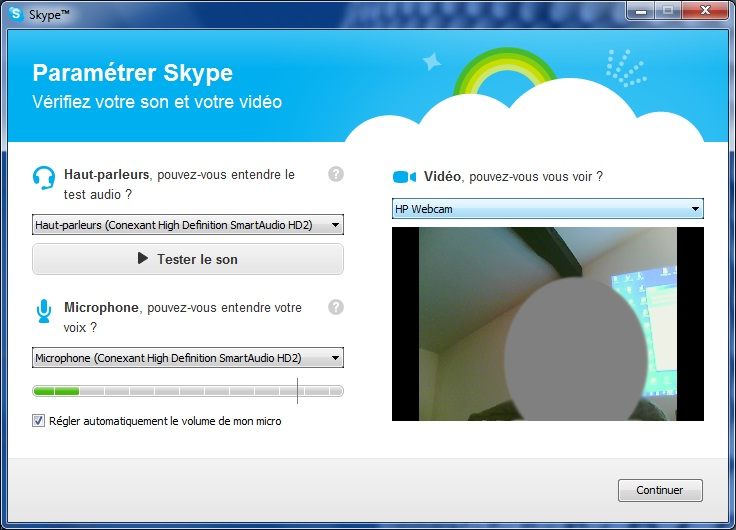Click the Tester le son button
736x530 pixels.
[188, 259]
